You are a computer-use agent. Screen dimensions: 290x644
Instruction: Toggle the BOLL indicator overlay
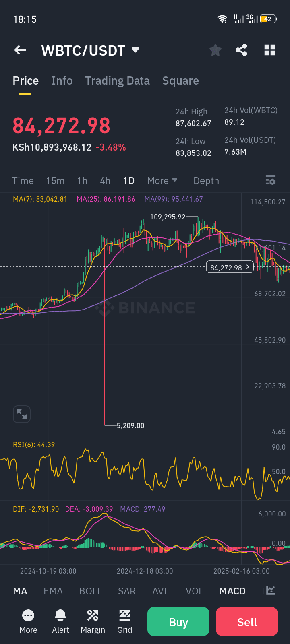90,590
